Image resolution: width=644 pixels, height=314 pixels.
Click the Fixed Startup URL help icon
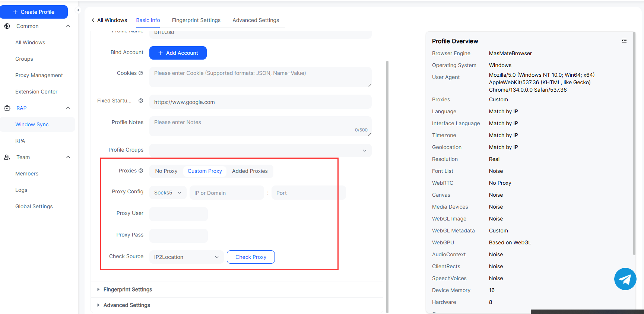(141, 101)
